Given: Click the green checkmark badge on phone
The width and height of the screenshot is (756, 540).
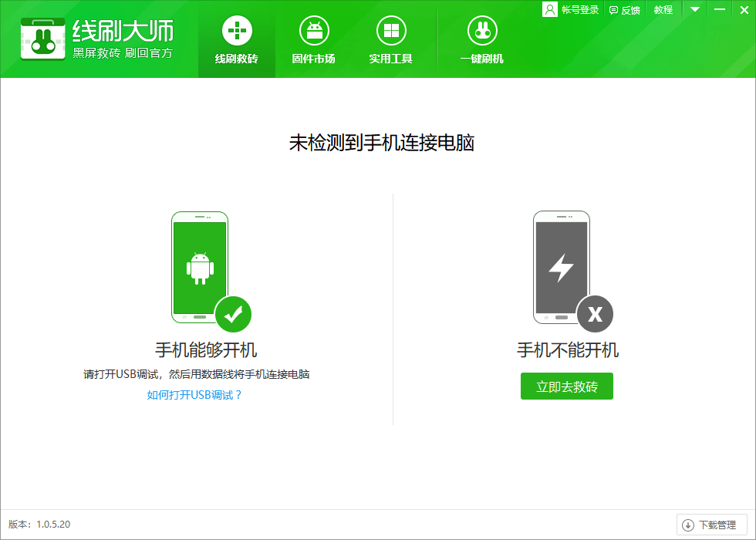Looking at the screenshot, I should [231, 314].
